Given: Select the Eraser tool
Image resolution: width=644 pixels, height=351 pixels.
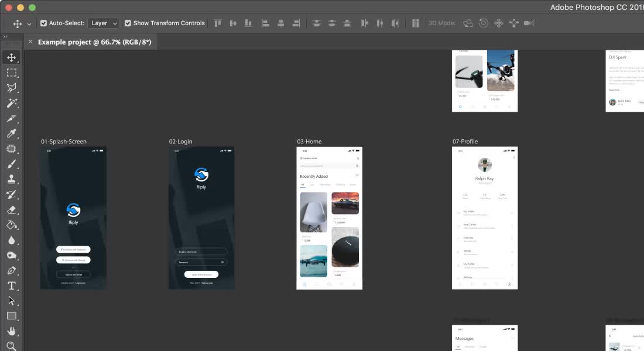Looking at the screenshot, I should tap(12, 209).
